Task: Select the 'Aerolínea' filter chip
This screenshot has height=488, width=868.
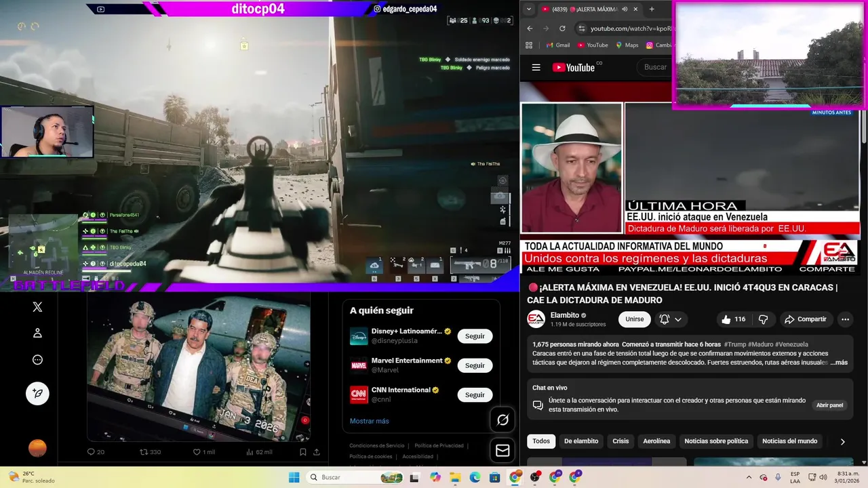Action: pos(656,441)
